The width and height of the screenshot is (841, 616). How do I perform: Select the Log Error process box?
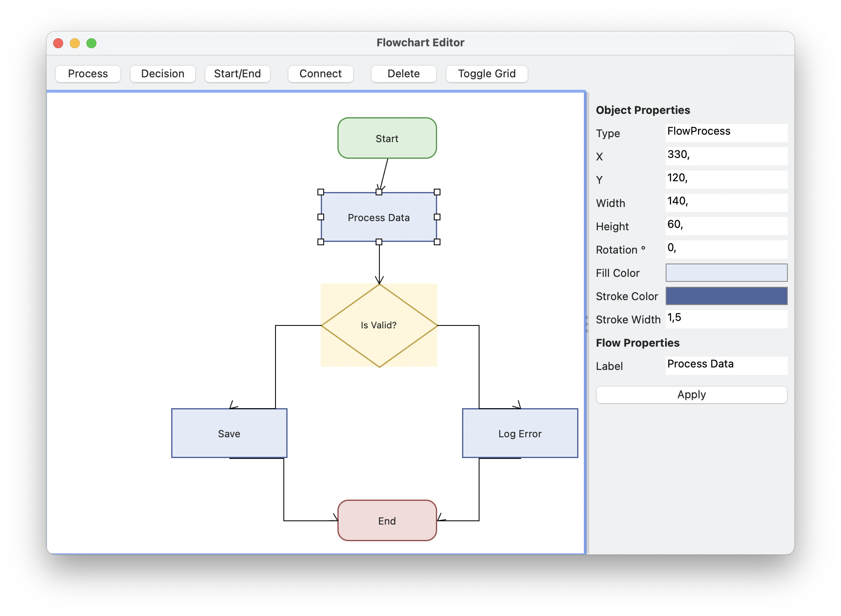(x=520, y=434)
